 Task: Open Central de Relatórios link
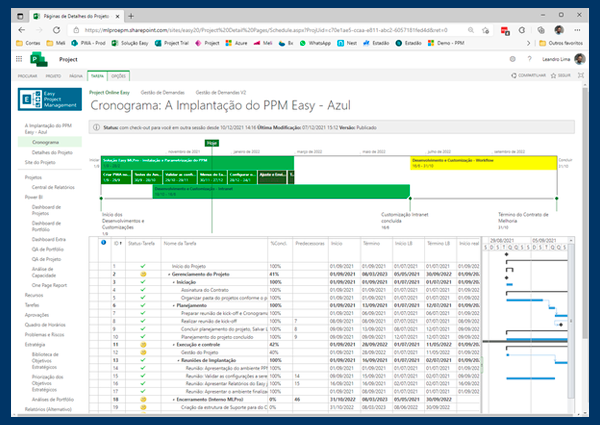pyautogui.click(x=53, y=187)
